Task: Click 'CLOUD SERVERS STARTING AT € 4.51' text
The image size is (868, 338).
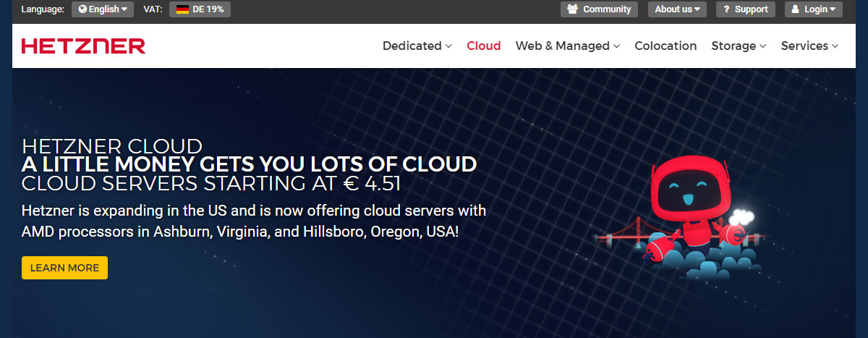Action: click(211, 184)
